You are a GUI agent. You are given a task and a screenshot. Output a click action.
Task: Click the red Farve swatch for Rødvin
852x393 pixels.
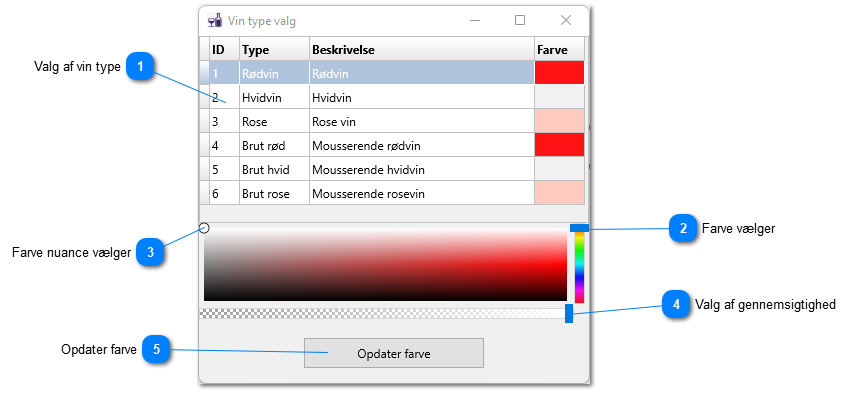(559, 72)
